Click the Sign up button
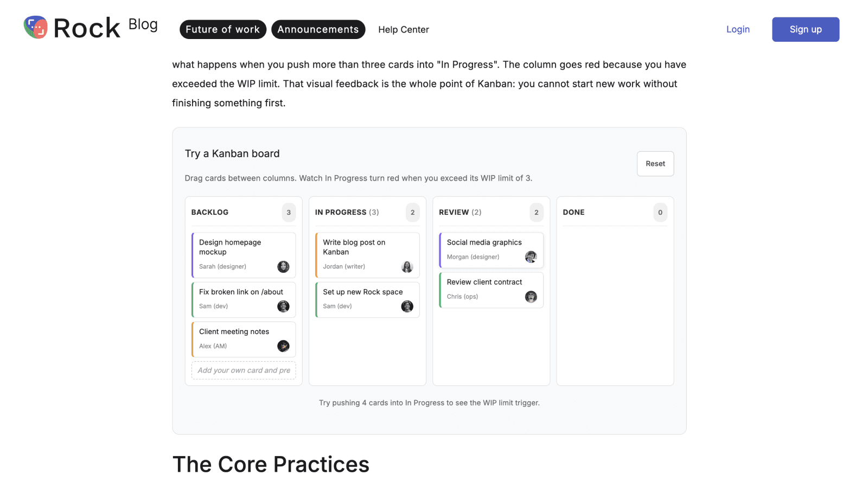Screen dimensions: 868x488 click(x=806, y=29)
